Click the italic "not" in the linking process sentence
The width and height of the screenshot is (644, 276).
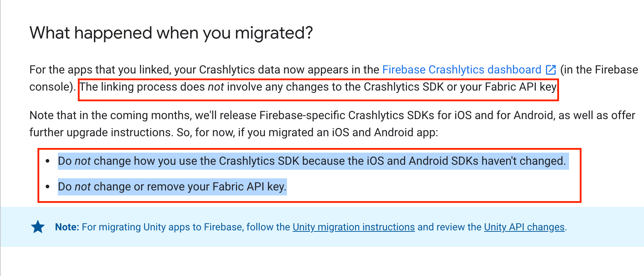click(x=216, y=87)
